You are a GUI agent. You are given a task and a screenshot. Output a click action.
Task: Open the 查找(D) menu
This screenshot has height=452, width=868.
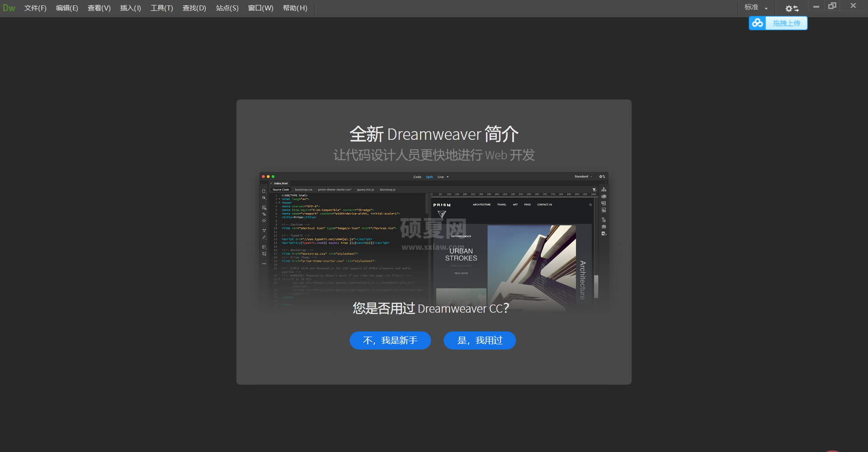[x=194, y=8]
